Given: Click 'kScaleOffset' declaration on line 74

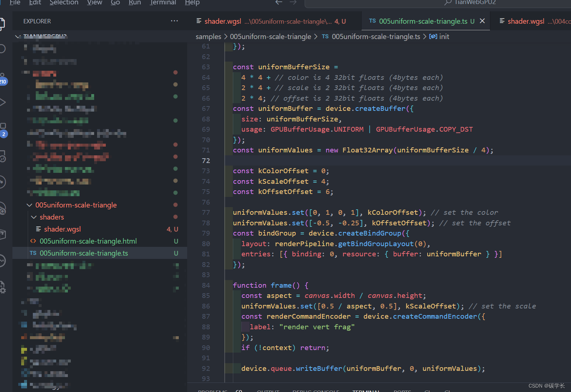Looking at the screenshot, I should [283, 182].
